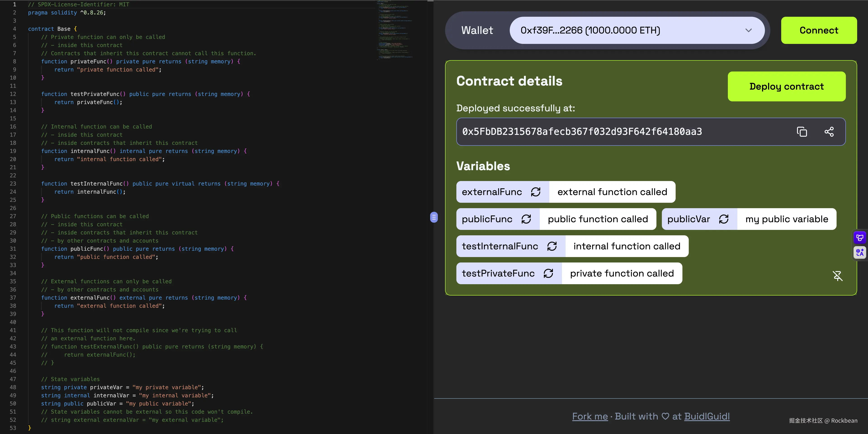The width and height of the screenshot is (868, 434).
Task: Click the panel divider drag handle
Action: point(434,217)
